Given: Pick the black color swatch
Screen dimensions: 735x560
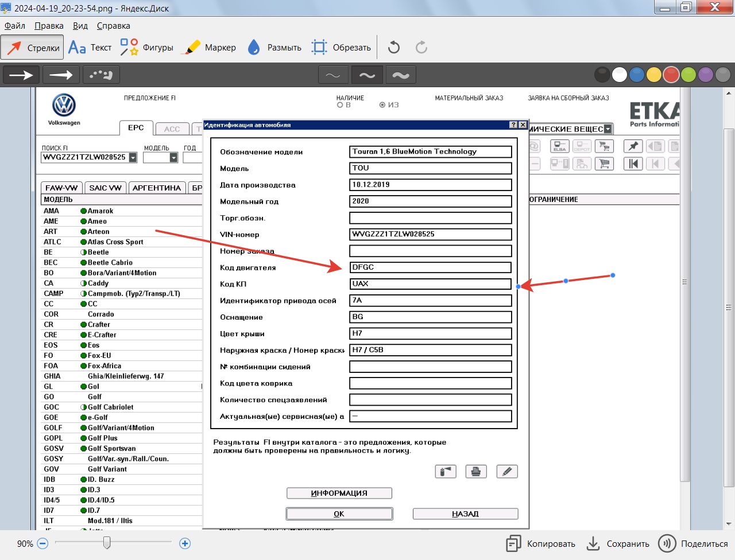Looking at the screenshot, I should click(x=602, y=75).
